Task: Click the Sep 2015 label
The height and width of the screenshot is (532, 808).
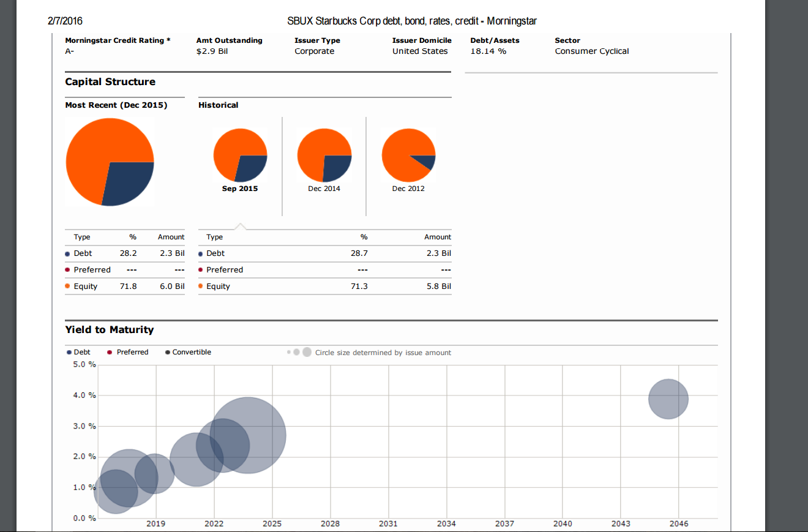Action: (x=240, y=189)
